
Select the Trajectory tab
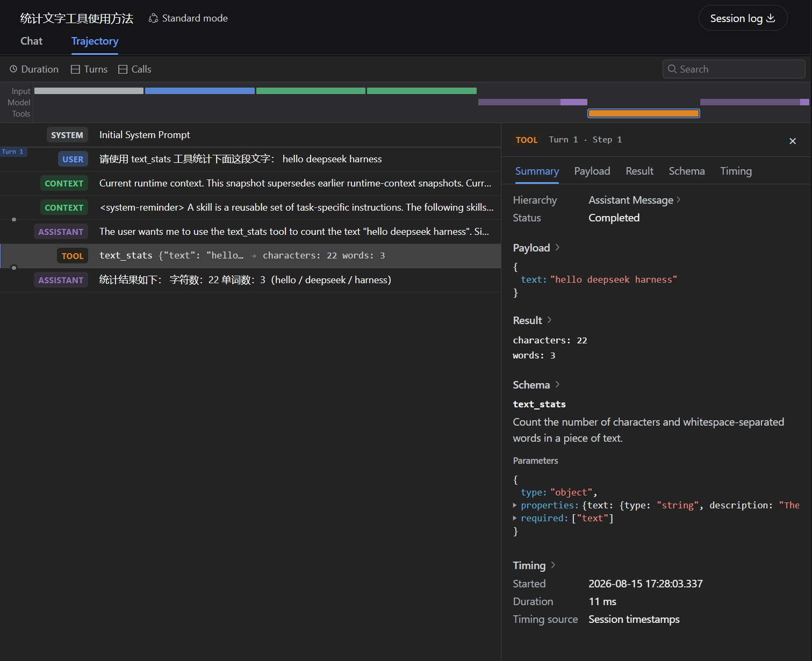point(95,41)
